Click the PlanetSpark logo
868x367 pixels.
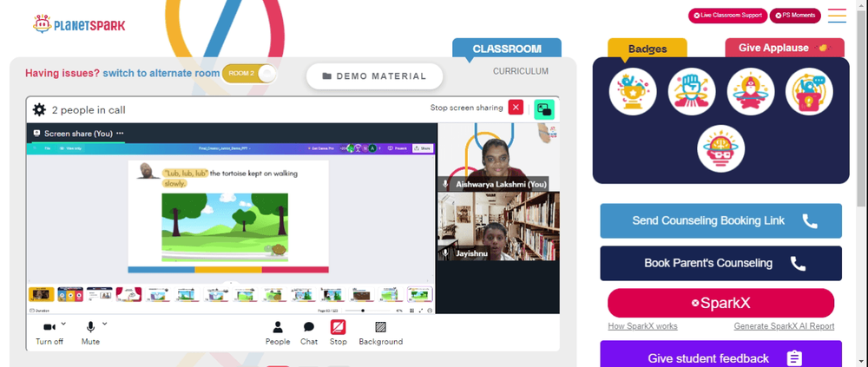pyautogui.click(x=79, y=24)
